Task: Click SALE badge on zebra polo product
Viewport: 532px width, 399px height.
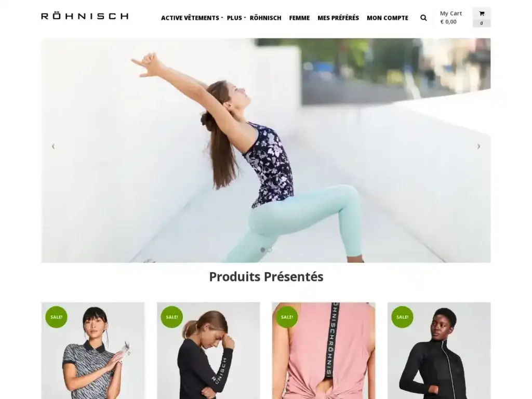Action: tap(56, 317)
